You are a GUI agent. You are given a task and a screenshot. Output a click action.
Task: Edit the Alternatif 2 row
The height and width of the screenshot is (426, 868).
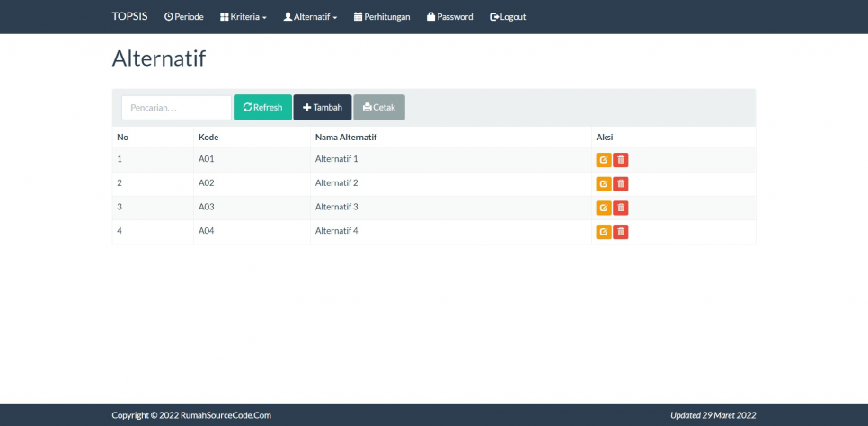[604, 184]
